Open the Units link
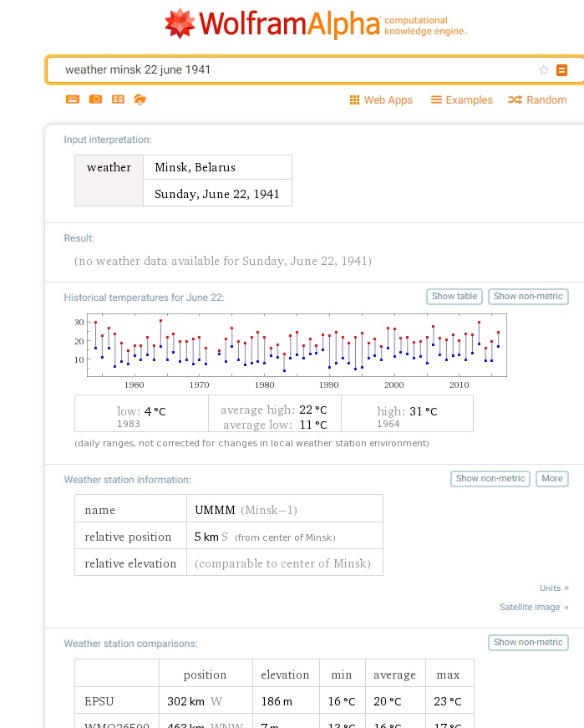Image resolution: width=584 pixels, height=728 pixels. (x=554, y=588)
